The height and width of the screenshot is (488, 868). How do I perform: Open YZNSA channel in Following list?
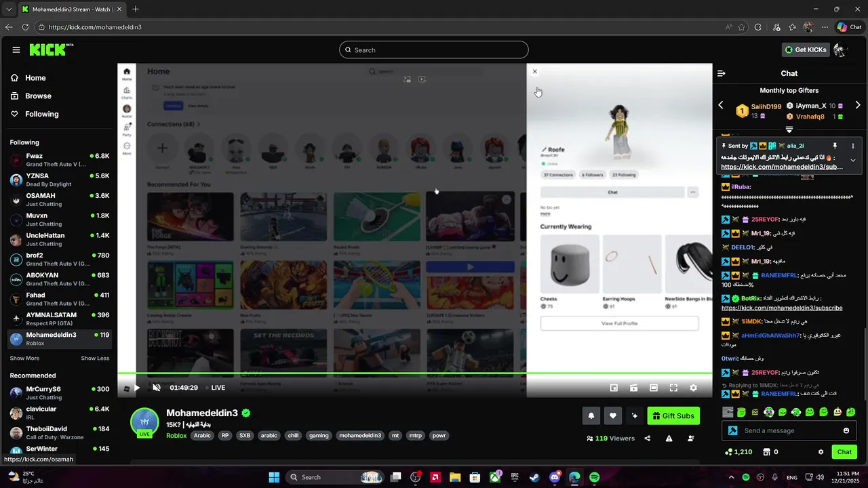[60, 180]
